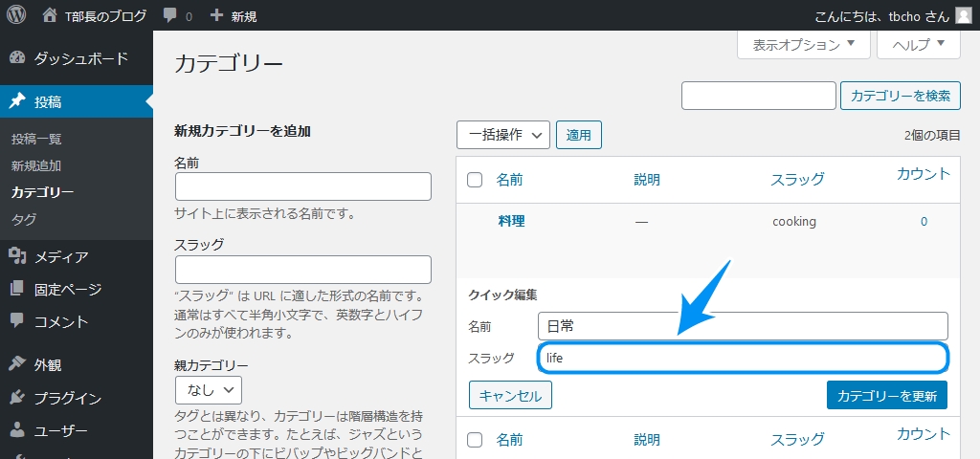Cancel quick edit with キャンセル
The image size is (980, 459).
click(511, 395)
